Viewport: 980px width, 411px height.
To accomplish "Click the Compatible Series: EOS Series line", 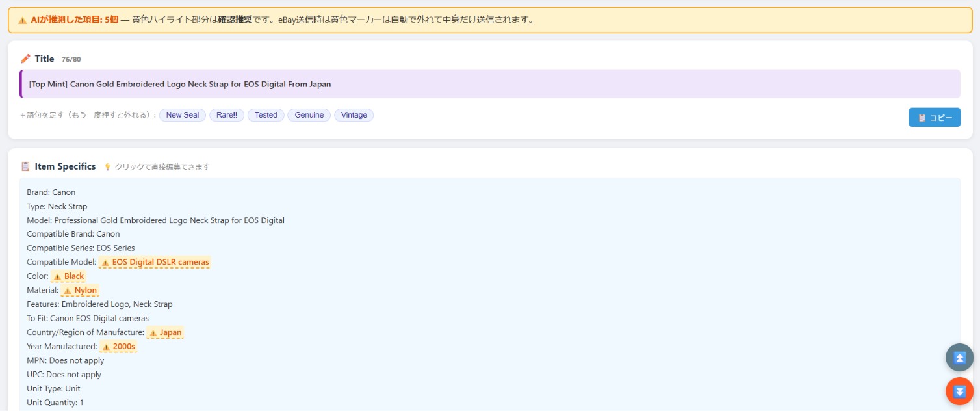I will [81, 248].
